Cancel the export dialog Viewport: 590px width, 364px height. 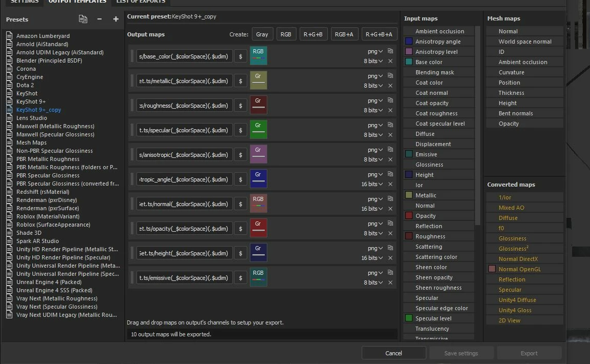click(x=394, y=353)
